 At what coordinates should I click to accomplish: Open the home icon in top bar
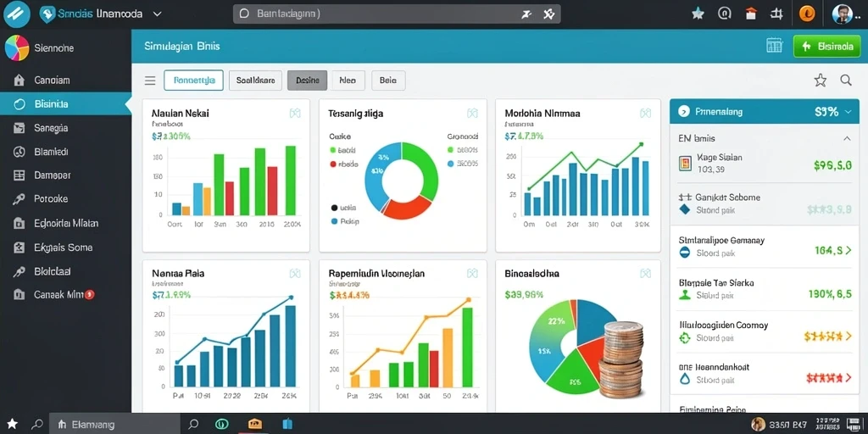coord(751,14)
